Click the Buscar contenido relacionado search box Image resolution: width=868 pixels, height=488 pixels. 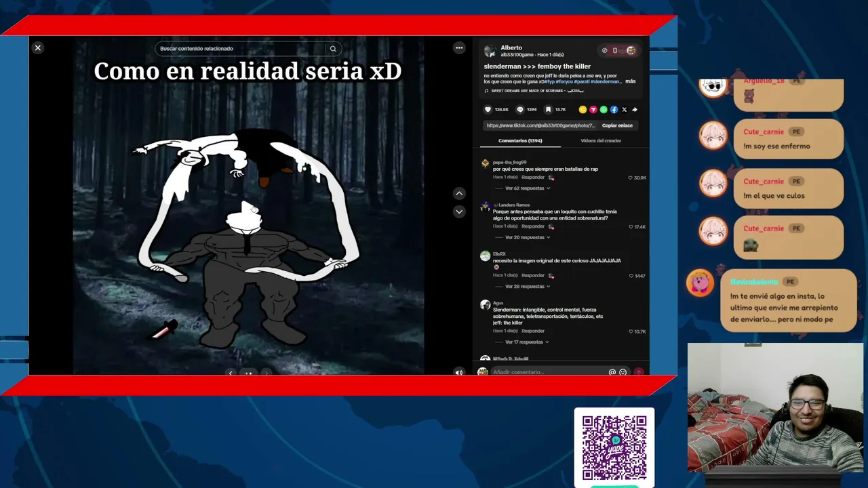click(x=241, y=49)
